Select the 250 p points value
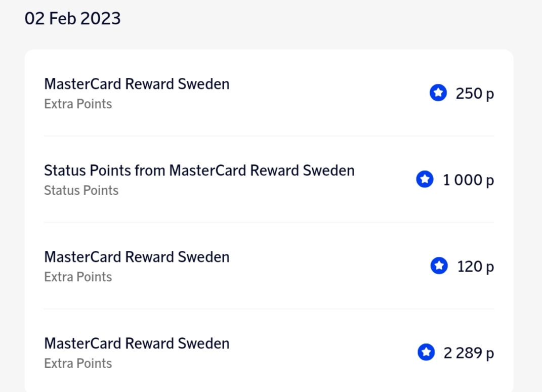Image resolution: width=542 pixels, height=392 pixels. click(475, 94)
